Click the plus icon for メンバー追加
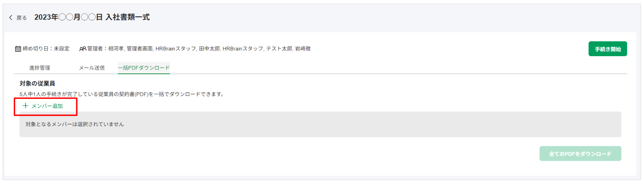Screen dimensions: 644x183 point(26,106)
